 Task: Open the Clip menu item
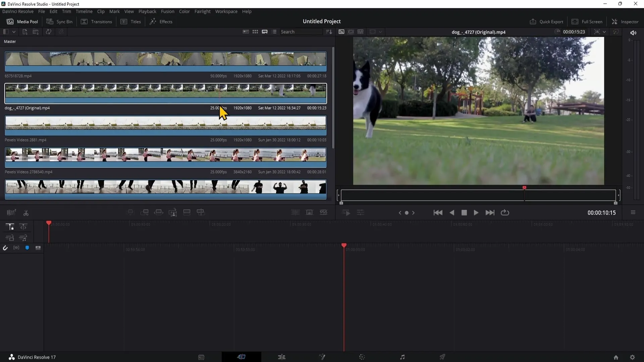(x=101, y=11)
